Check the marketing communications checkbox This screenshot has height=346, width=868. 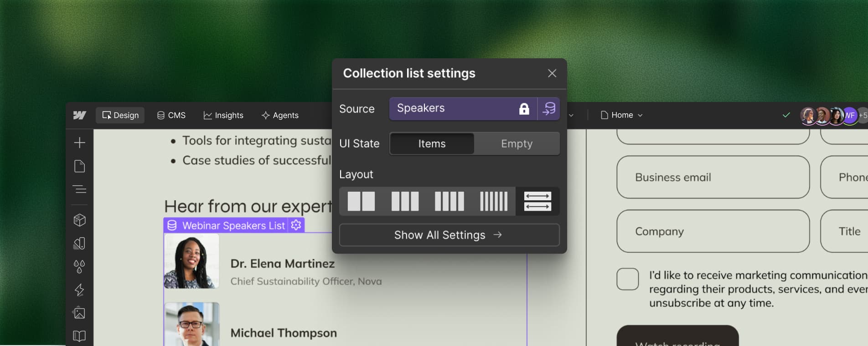[x=628, y=279]
